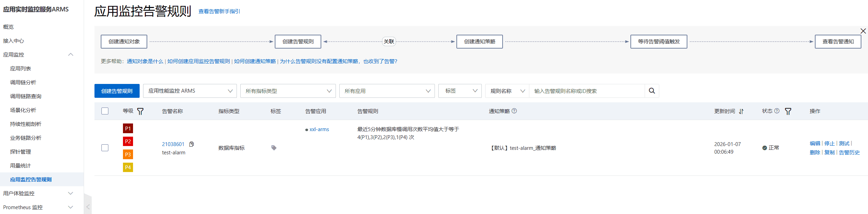
Task: Select 应用监控告警规则 in sidebar
Action: point(42,179)
